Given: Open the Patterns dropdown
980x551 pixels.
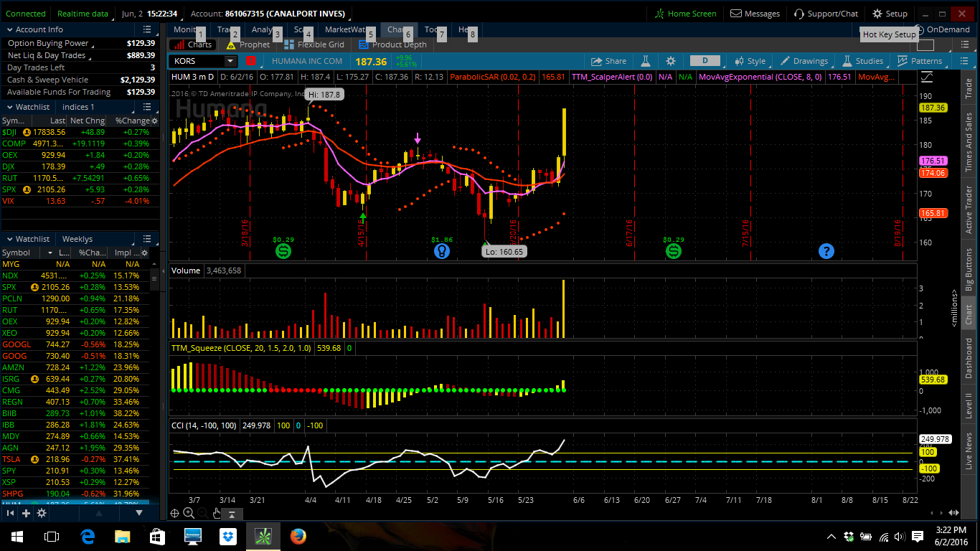Looking at the screenshot, I should 920,61.
